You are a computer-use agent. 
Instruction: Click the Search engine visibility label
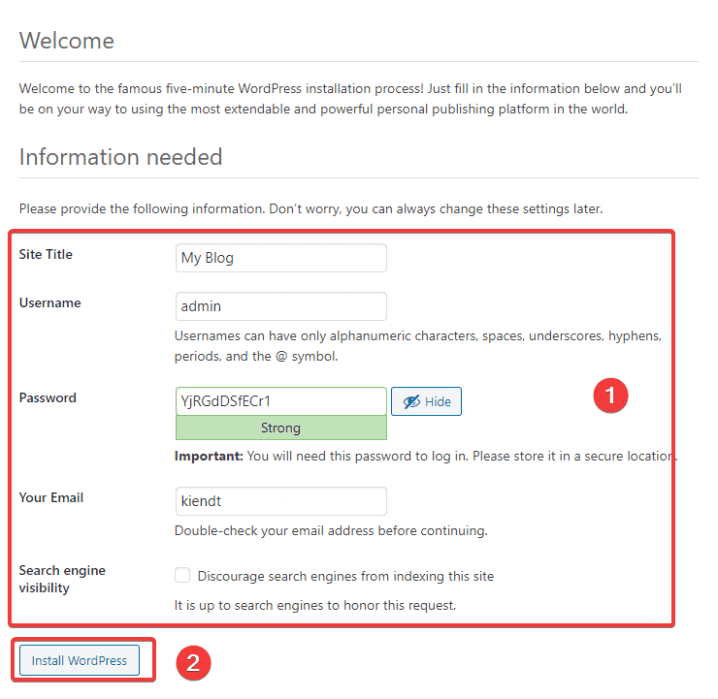pos(62,579)
